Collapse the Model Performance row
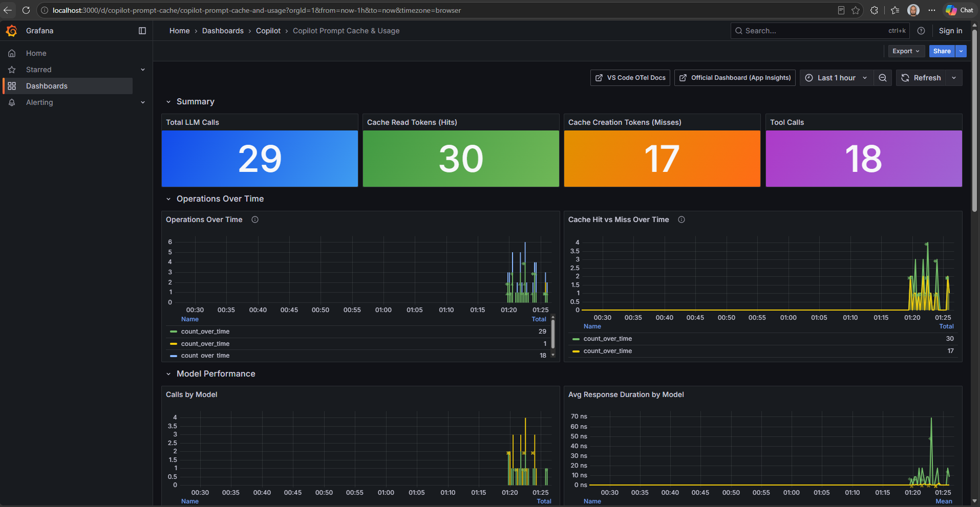This screenshot has width=980, height=507. 168,374
